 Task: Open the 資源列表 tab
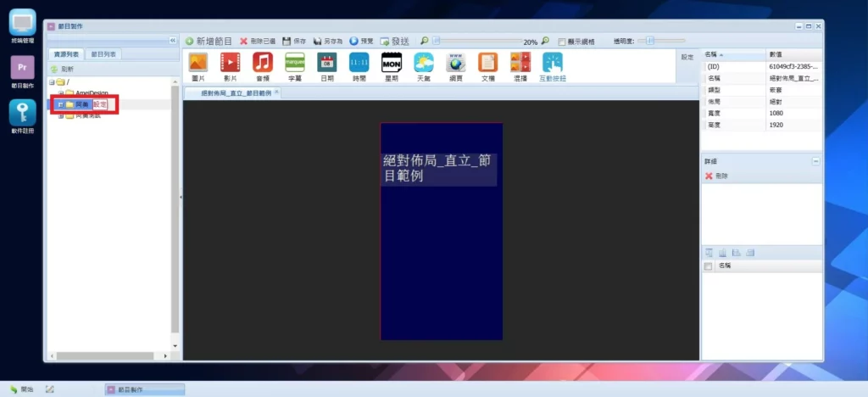coord(67,54)
